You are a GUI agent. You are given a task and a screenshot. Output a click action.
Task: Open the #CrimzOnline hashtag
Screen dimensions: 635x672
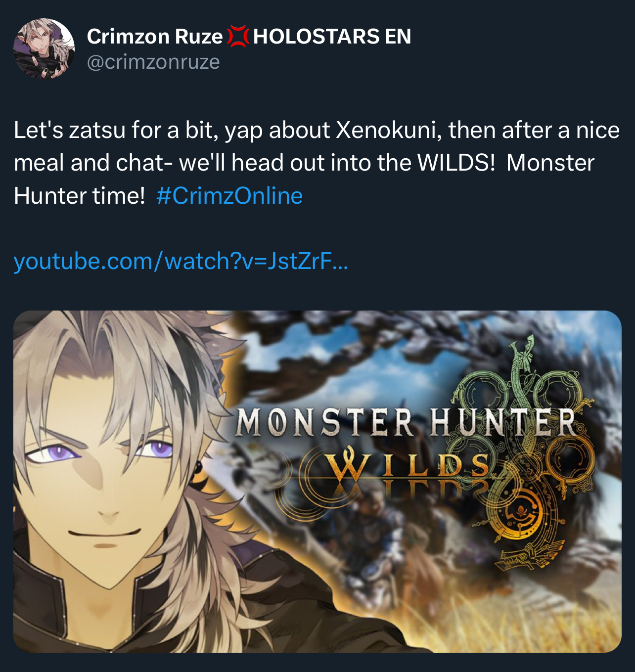229,196
